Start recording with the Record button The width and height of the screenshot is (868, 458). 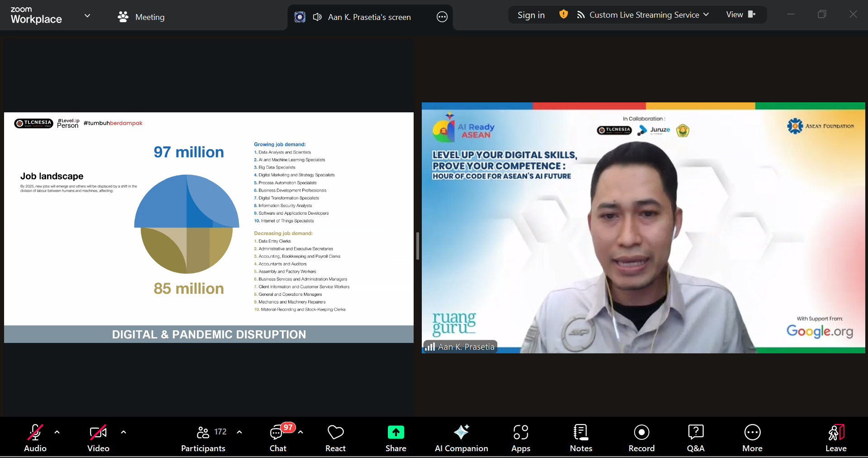(641, 438)
